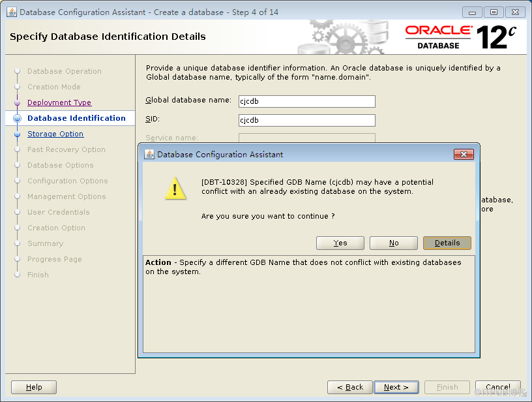The image size is (532, 402).
Task: Cancel the database creation wizard
Action: pos(497,387)
